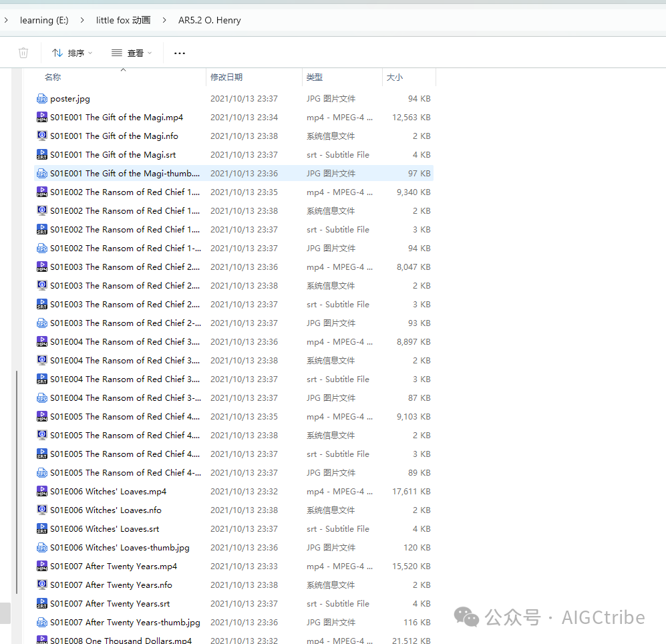Click SRT icon of S01E002 subtitle file

[42, 229]
